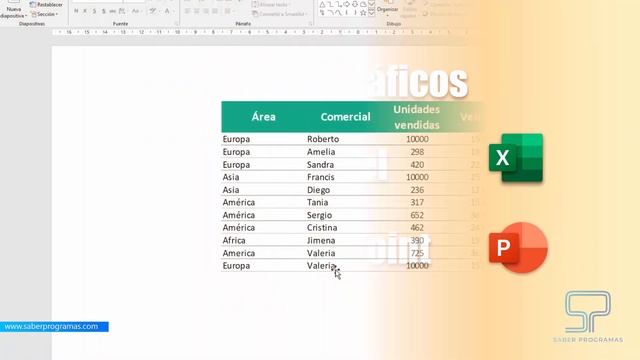Toggle strikethrough (abc) formatting
Screen dimensions: 640x360
[112, 11]
